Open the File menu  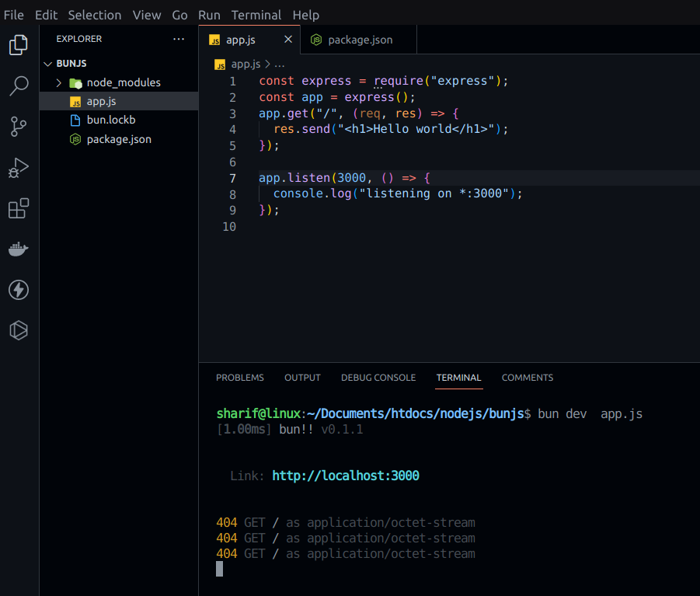pos(14,15)
